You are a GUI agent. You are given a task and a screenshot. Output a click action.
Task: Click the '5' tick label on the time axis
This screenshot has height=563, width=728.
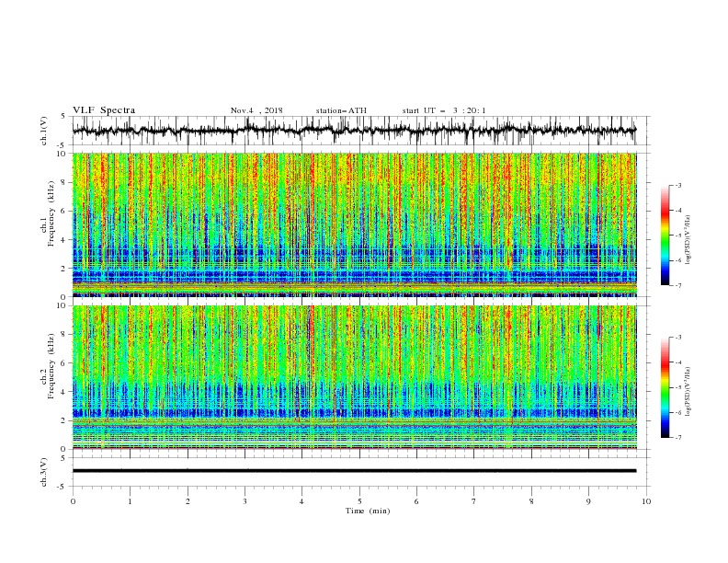pos(359,501)
